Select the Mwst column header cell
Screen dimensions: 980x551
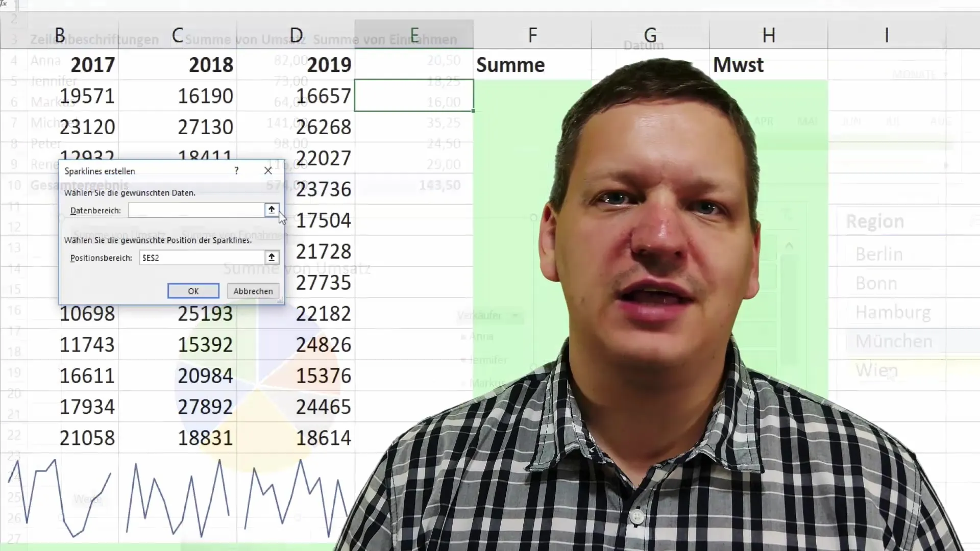click(x=739, y=65)
